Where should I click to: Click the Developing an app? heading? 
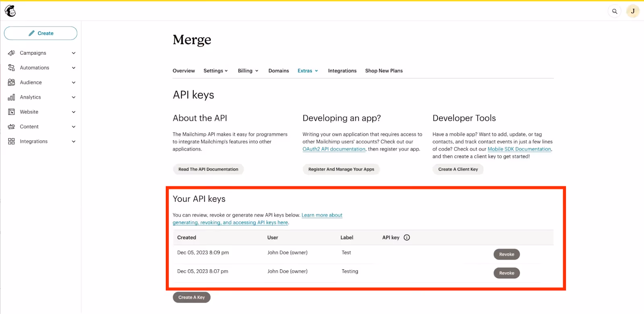(342, 118)
